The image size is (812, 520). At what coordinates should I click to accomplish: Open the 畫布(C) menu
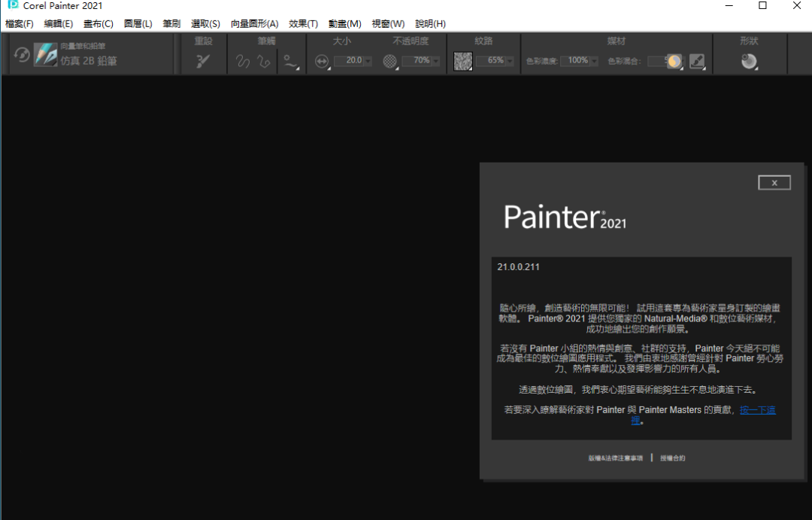(x=98, y=24)
